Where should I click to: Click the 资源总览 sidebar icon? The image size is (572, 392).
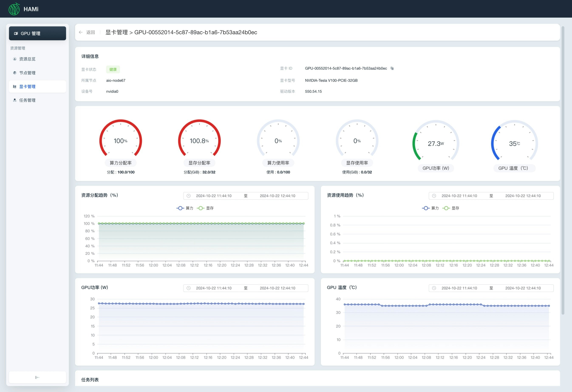[15, 59]
